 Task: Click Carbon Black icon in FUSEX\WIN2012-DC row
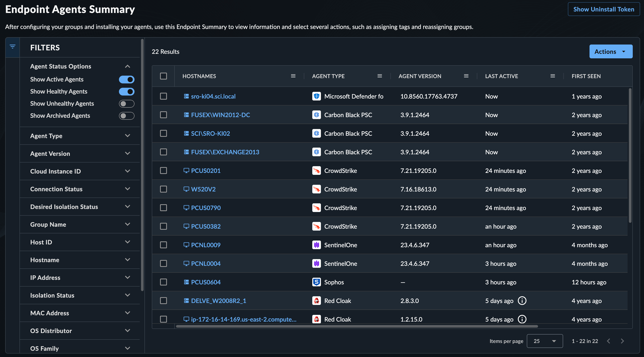(317, 115)
